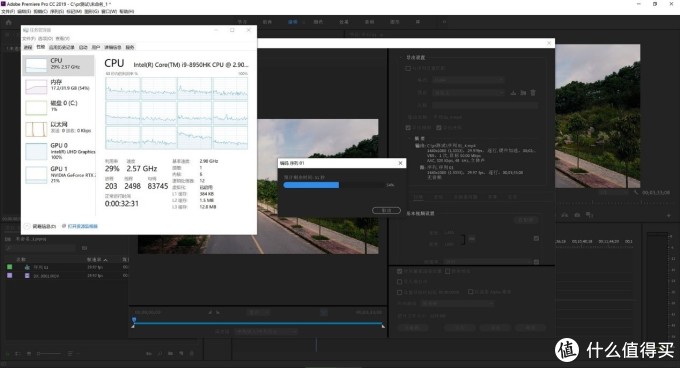Screen dimensions: 680x368
Task: Click create search bin icon beside project search
Action: pos(85,248)
